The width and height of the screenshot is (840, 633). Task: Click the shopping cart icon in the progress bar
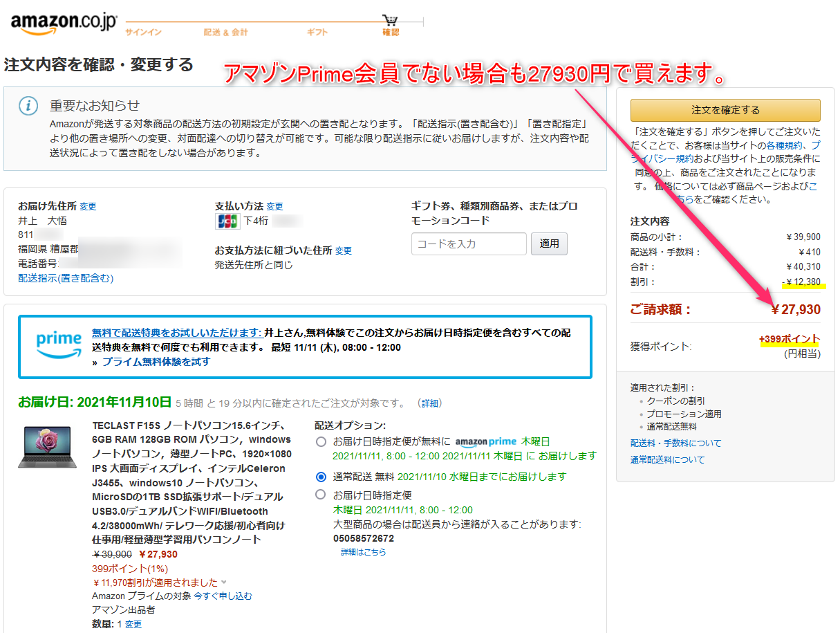tap(391, 19)
